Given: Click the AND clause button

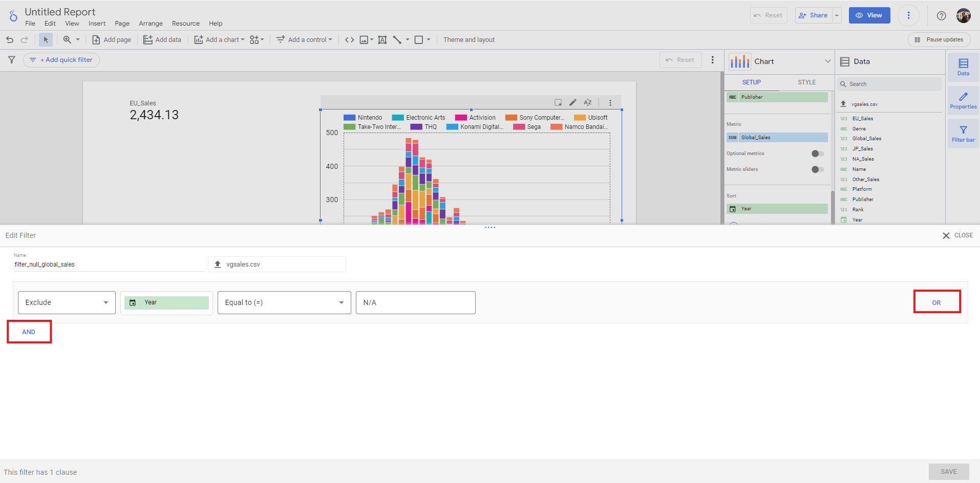Looking at the screenshot, I should coord(29,332).
